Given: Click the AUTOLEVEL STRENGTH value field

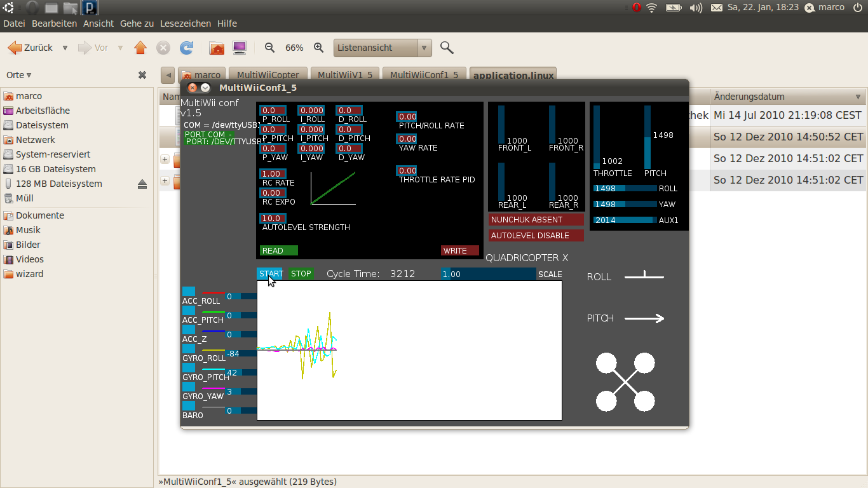Looking at the screenshot, I should (273, 218).
